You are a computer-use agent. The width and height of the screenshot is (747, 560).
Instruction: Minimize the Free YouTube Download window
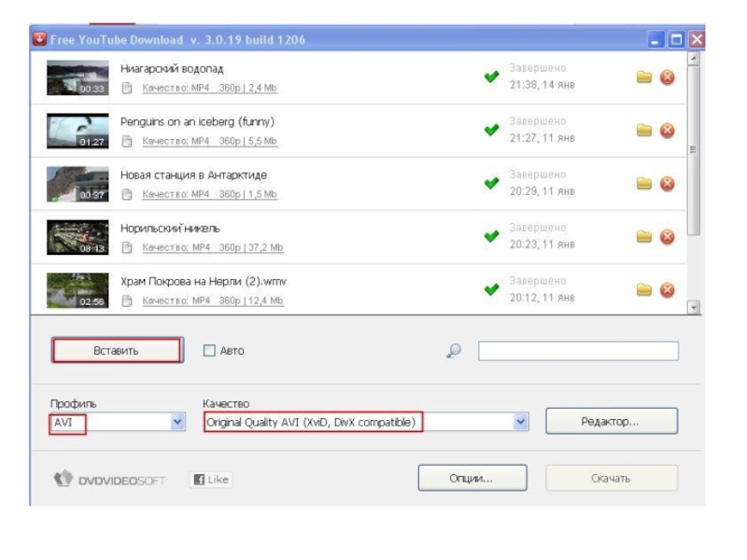point(655,39)
